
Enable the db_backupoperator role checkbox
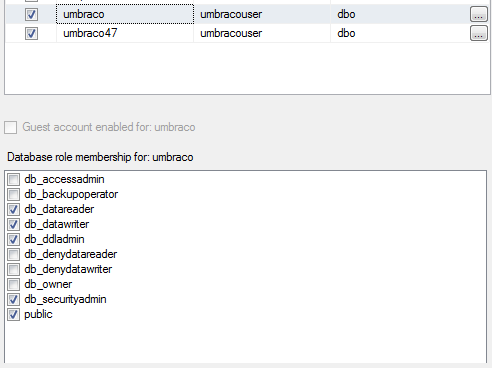(13, 194)
